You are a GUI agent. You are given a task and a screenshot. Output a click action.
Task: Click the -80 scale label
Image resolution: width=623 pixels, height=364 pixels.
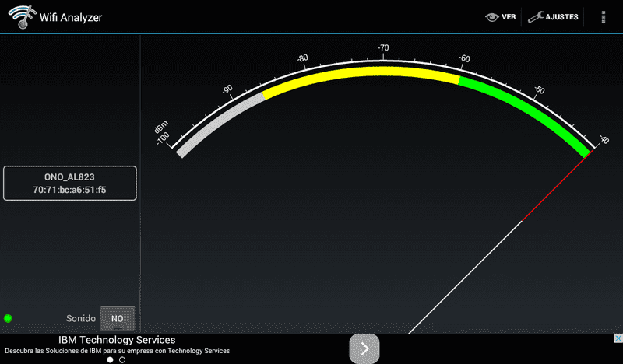pos(302,58)
